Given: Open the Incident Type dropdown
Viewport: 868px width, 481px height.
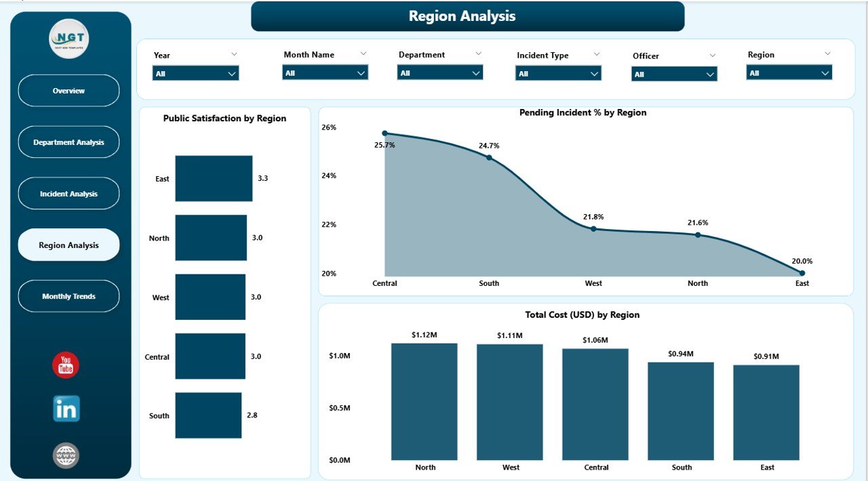Looking at the screenshot, I should 558,73.
